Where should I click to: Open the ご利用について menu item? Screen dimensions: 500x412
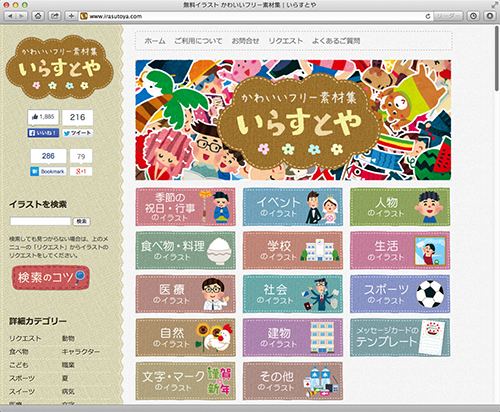coord(198,41)
